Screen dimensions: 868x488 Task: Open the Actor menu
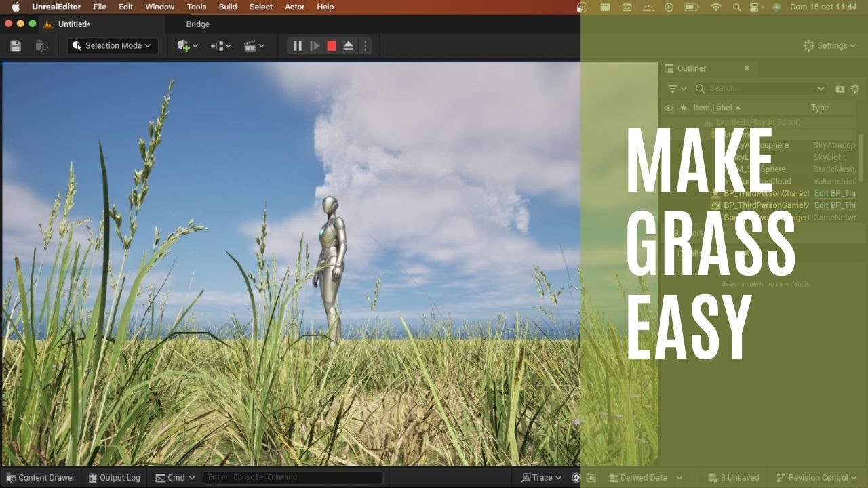click(295, 7)
